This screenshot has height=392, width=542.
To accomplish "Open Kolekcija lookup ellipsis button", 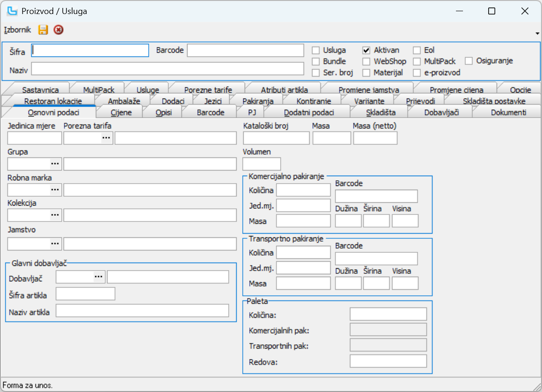I will pyautogui.click(x=56, y=215).
